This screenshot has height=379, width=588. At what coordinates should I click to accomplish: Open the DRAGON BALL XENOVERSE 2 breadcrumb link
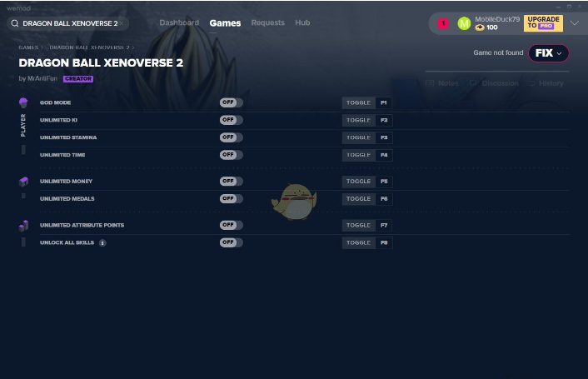click(x=89, y=47)
